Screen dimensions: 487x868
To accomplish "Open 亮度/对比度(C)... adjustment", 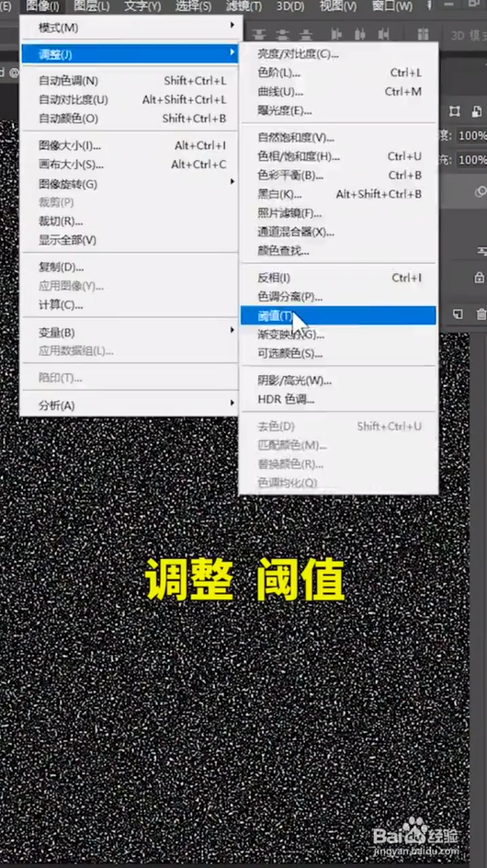I will coord(338,53).
